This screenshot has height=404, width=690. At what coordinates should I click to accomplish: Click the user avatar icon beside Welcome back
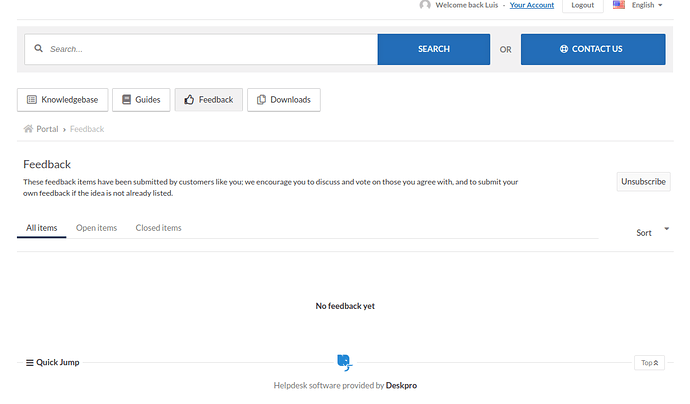click(x=425, y=5)
